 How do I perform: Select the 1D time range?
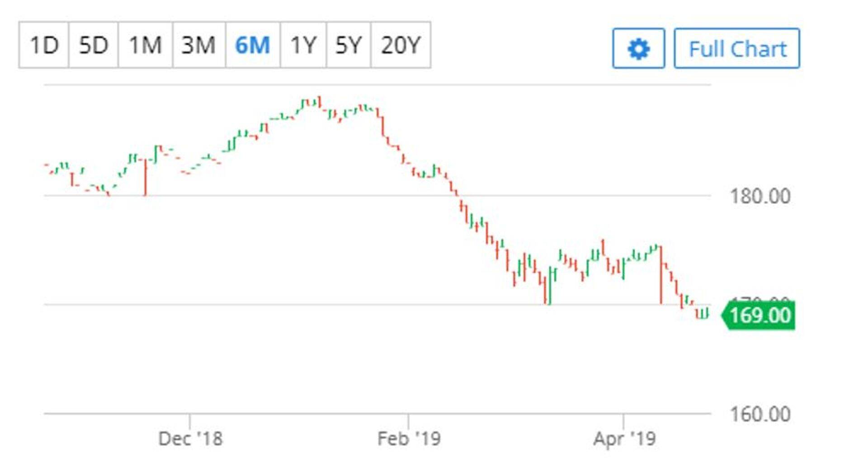44,45
